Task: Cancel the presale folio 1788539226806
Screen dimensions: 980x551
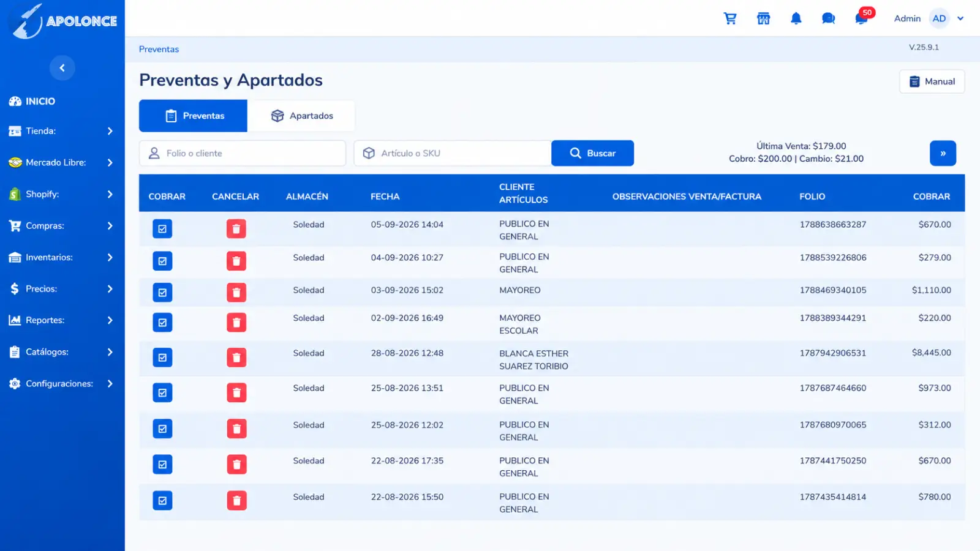Action: 236,261
